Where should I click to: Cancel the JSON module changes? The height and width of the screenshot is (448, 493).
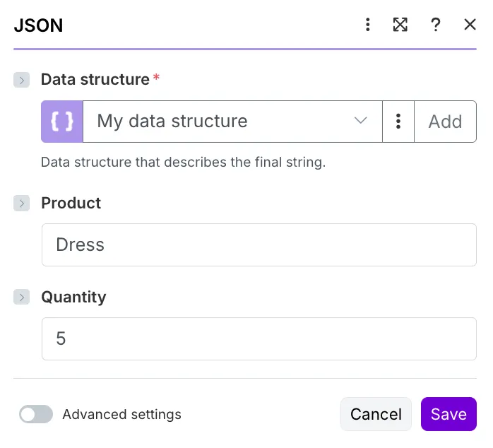click(376, 414)
